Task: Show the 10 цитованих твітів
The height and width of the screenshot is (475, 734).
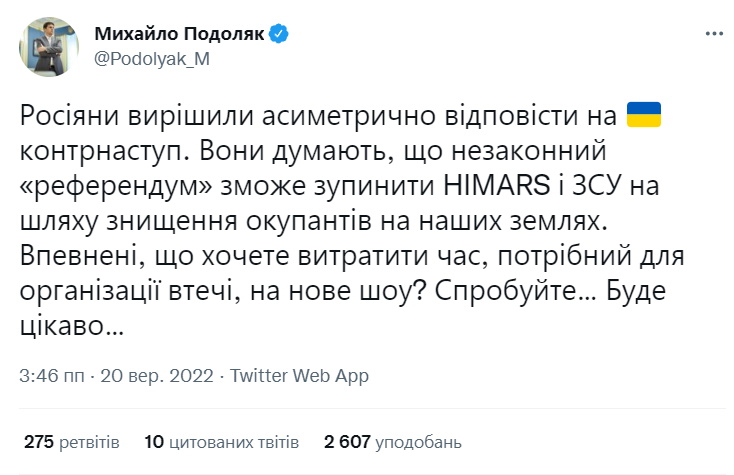Action: [x=223, y=441]
